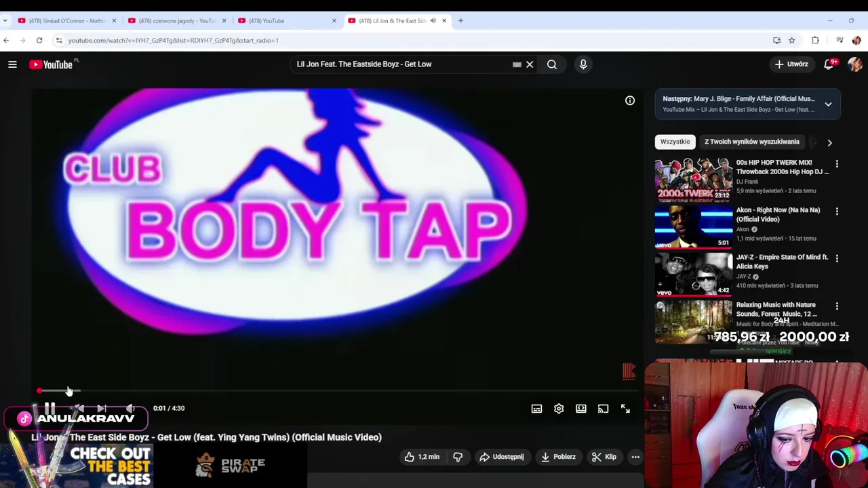Open the on-screen keyboard icon in search box
868x488 pixels.
pos(517,64)
